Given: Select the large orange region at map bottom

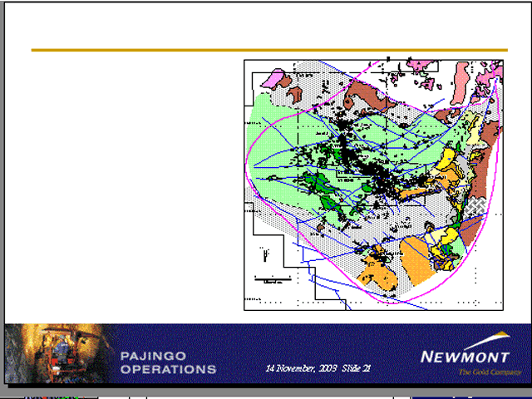Looking at the screenshot, I should click(424, 258).
